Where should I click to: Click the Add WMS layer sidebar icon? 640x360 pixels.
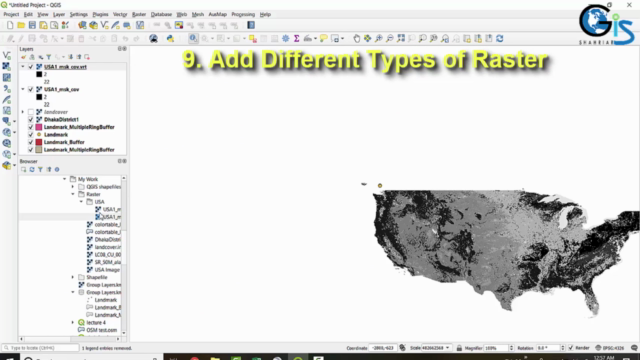click(7, 132)
